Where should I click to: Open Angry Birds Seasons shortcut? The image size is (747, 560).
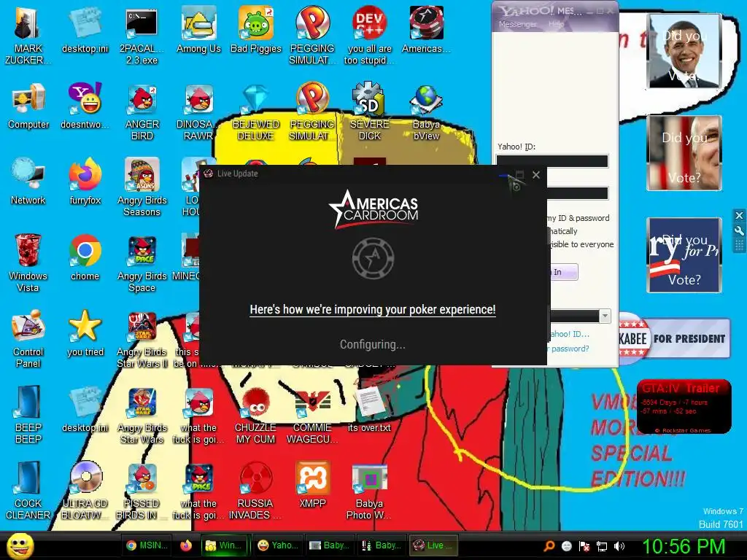pyautogui.click(x=142, y=187)
